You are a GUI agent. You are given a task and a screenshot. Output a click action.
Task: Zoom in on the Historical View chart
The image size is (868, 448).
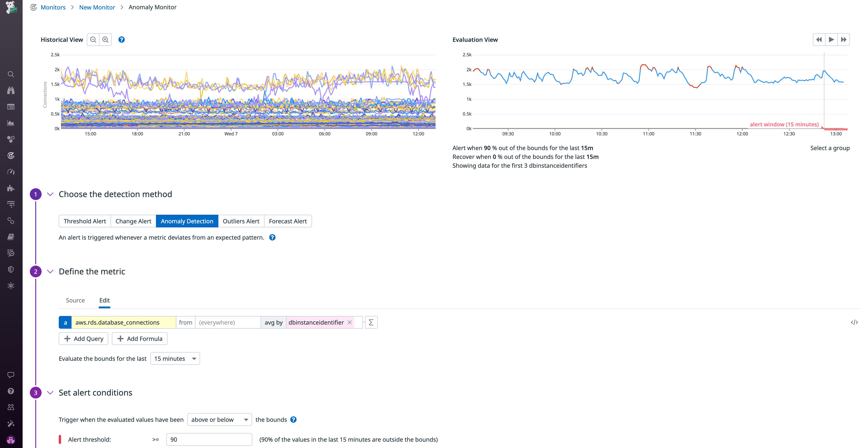105,39
